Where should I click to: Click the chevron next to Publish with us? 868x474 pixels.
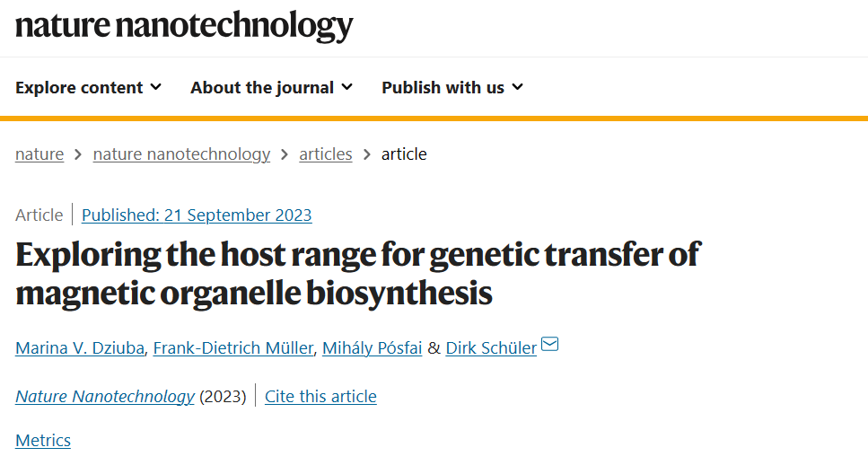pyautogui.click(x=518, y=87)
